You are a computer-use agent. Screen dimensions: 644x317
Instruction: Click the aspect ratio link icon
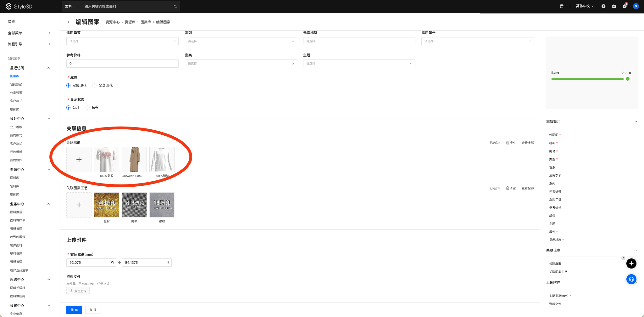[x=119, y=263]
